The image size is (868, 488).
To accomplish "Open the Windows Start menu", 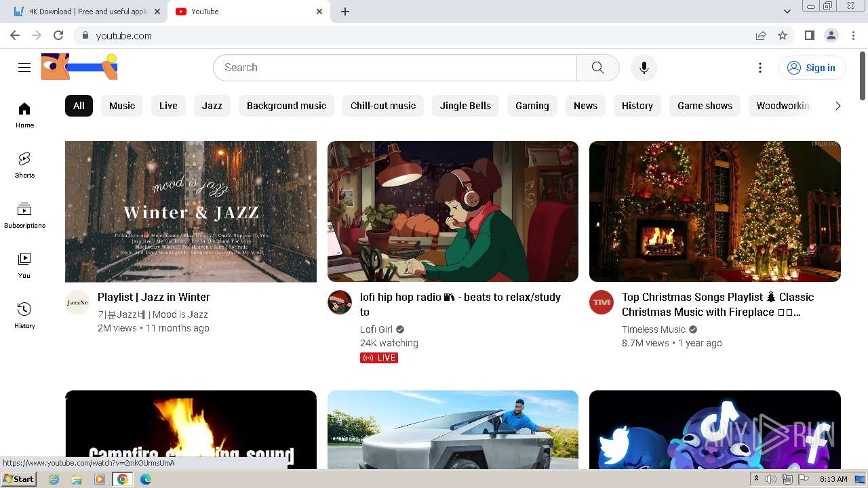I will click(x=19, y=479).
